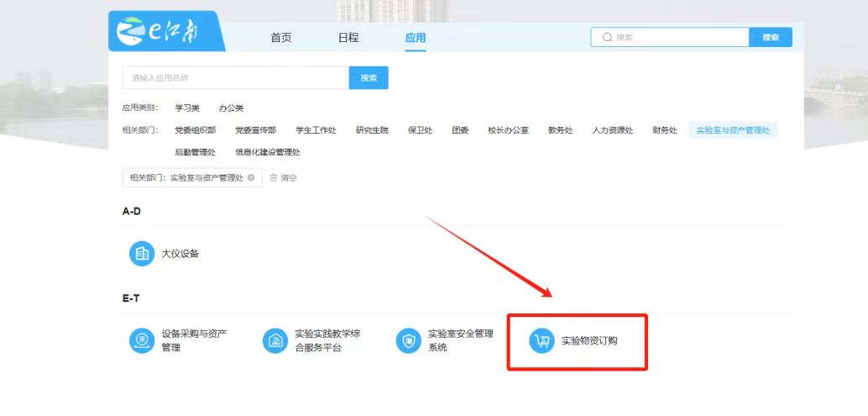This screenshot has width=868, height=416.
Task: Click the top-right blue 搜索 button
Action: coord(771,38)
